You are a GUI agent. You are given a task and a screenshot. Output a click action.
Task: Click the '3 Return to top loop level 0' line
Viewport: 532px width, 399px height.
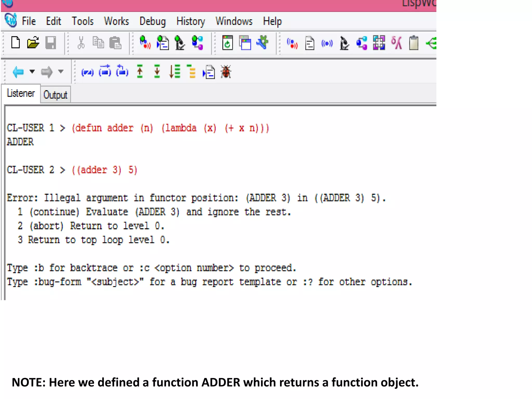[x=94, y=240]
